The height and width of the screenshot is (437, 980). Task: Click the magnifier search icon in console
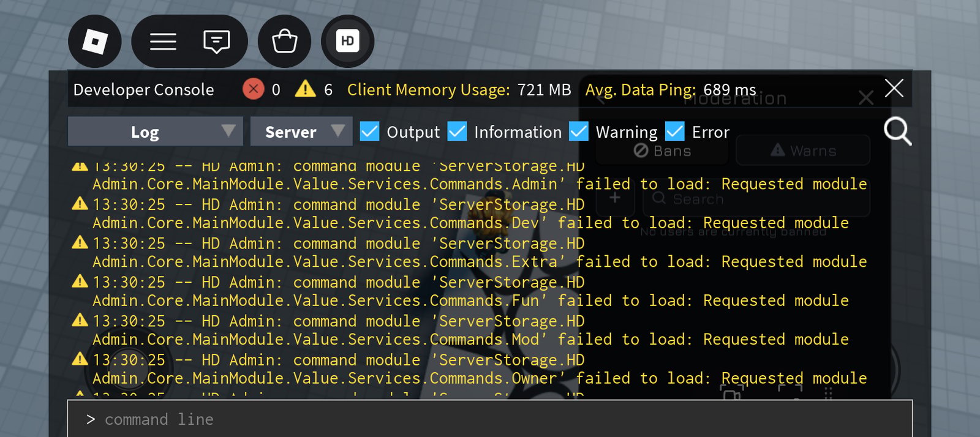(x=898, y=132)
